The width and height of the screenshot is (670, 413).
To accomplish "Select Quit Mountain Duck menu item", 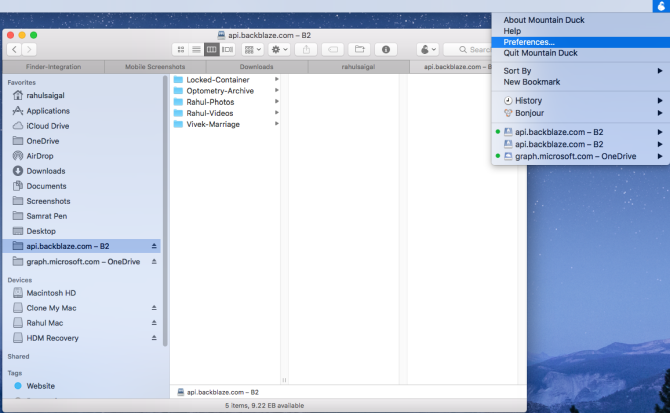I will pyautogui.click(x=540, y=53).
